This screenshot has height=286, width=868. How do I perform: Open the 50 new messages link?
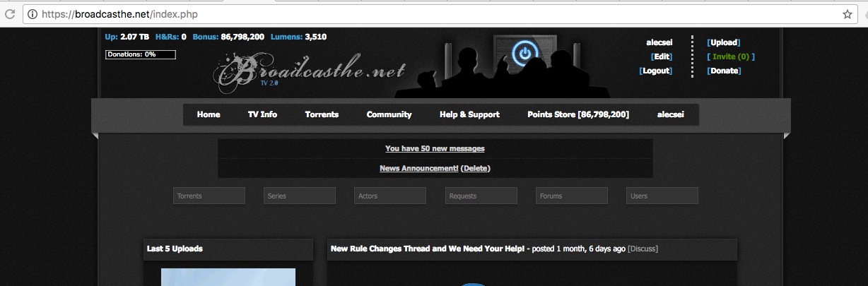[435, 148]
